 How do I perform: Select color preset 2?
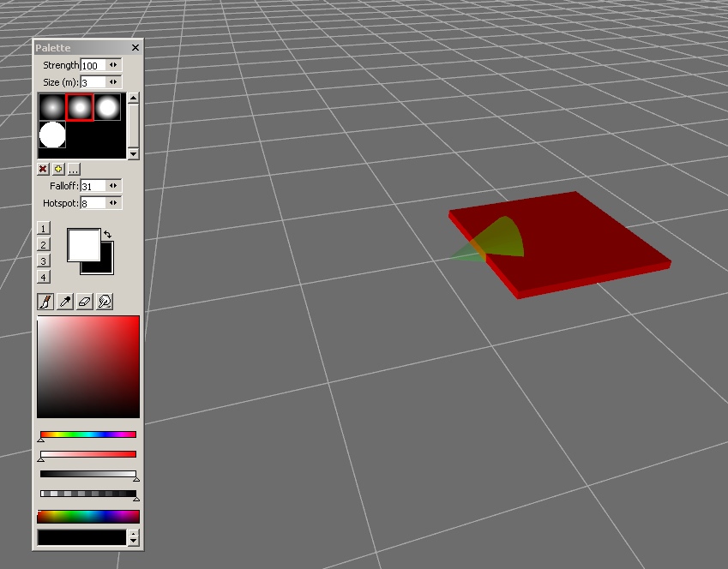(43, 244)
